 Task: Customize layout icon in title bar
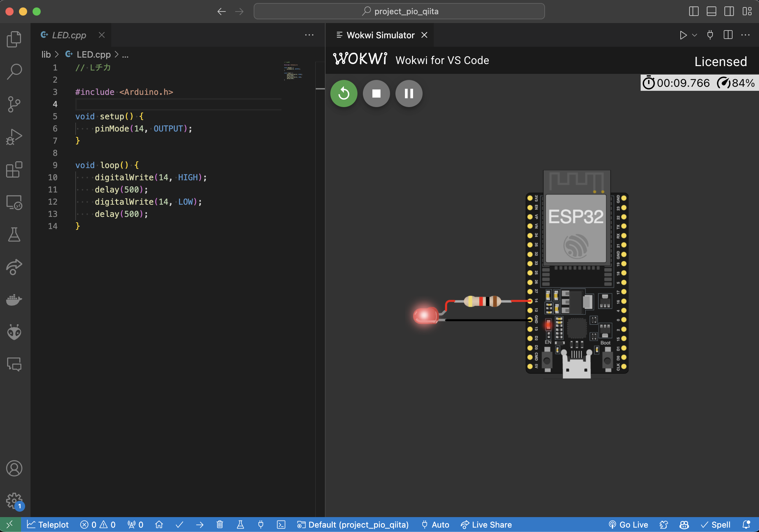pyautogui.click(x=747, y=12)
